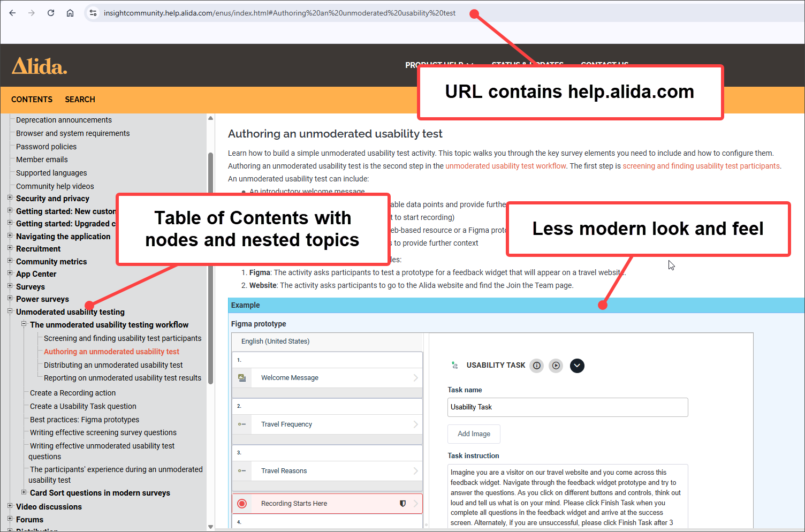Open Password policies topic
The image size is (805, 532).
pyautogui.click(x=46, y=147)
